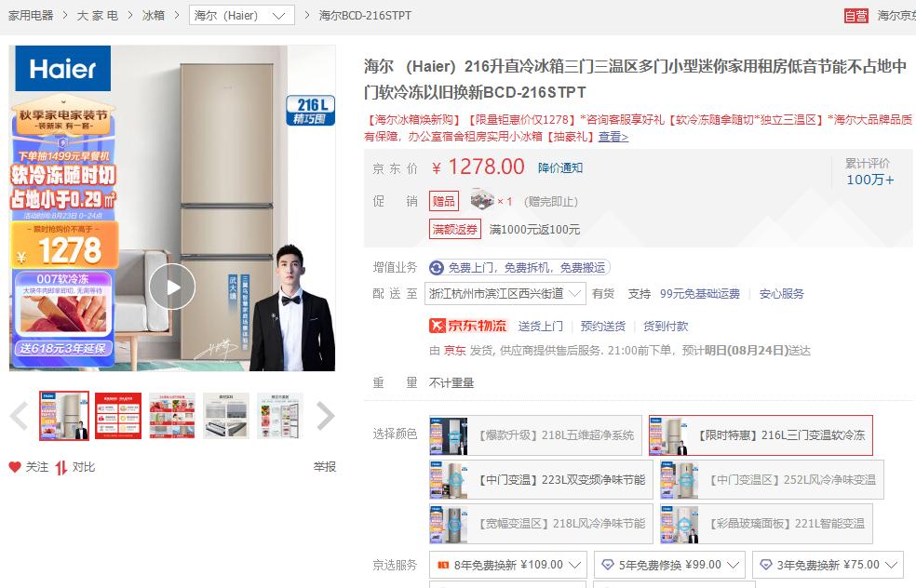The width and height of the screenshot is (916, 588).
Task: Click the 满额返券 coupon button
Action: [453, 229]
